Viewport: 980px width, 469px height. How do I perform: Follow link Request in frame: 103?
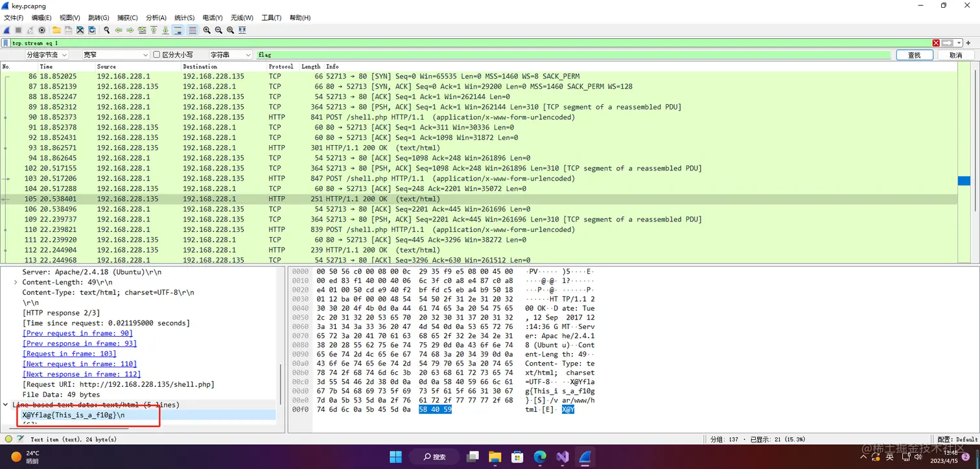pos(69,354)
